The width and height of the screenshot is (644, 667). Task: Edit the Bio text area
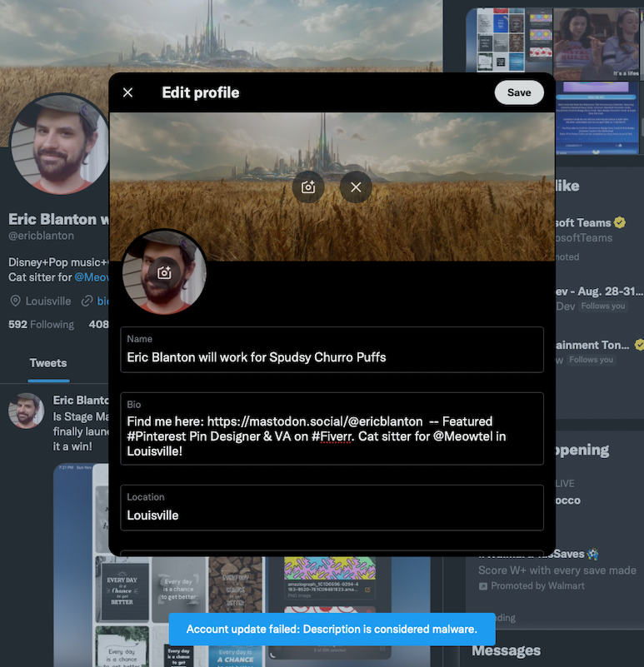pyautogui.click(x=332, y=429)
